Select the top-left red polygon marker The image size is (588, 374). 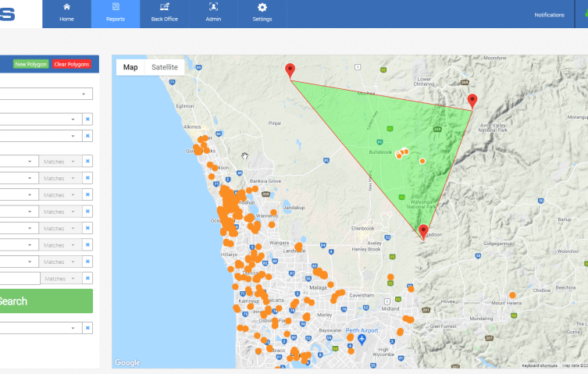290,70
